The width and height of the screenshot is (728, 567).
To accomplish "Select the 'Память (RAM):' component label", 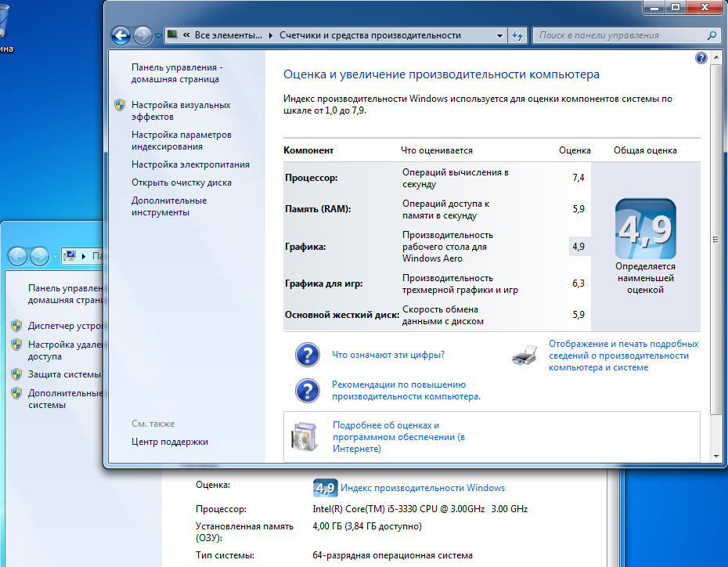I will 318,209.
